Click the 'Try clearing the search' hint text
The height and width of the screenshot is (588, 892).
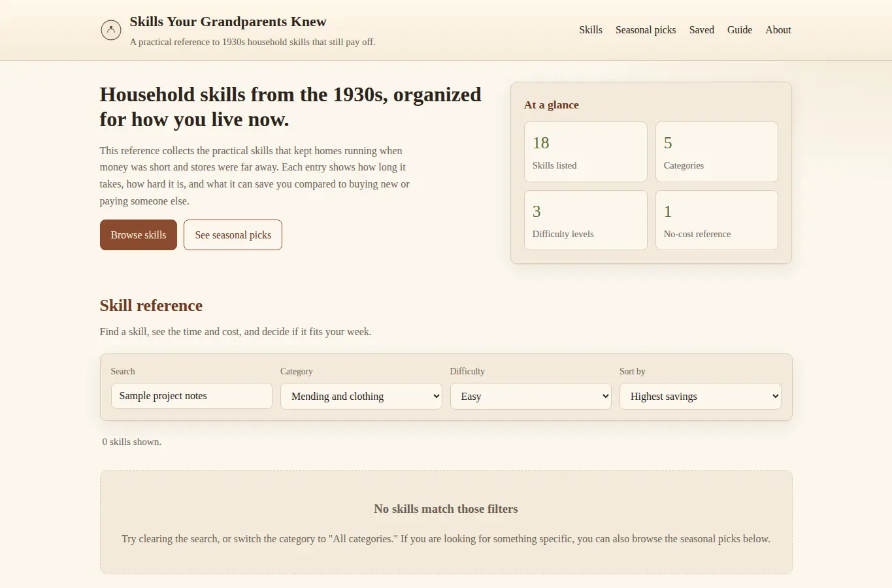(446, 539)
